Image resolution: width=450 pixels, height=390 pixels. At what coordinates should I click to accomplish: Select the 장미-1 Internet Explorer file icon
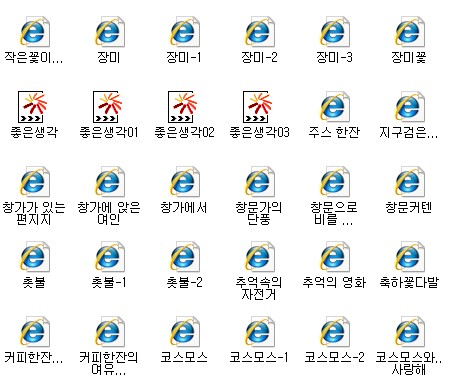[x=184, y=32]
